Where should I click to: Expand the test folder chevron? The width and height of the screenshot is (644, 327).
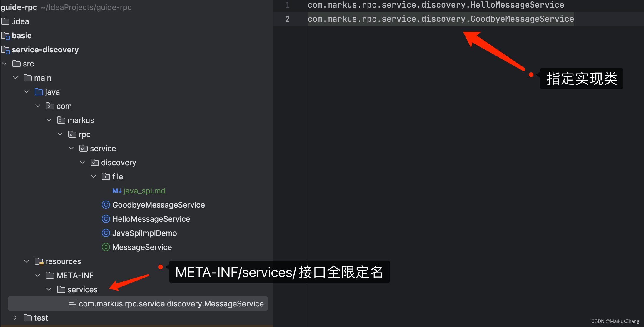[x=15, y=318]
